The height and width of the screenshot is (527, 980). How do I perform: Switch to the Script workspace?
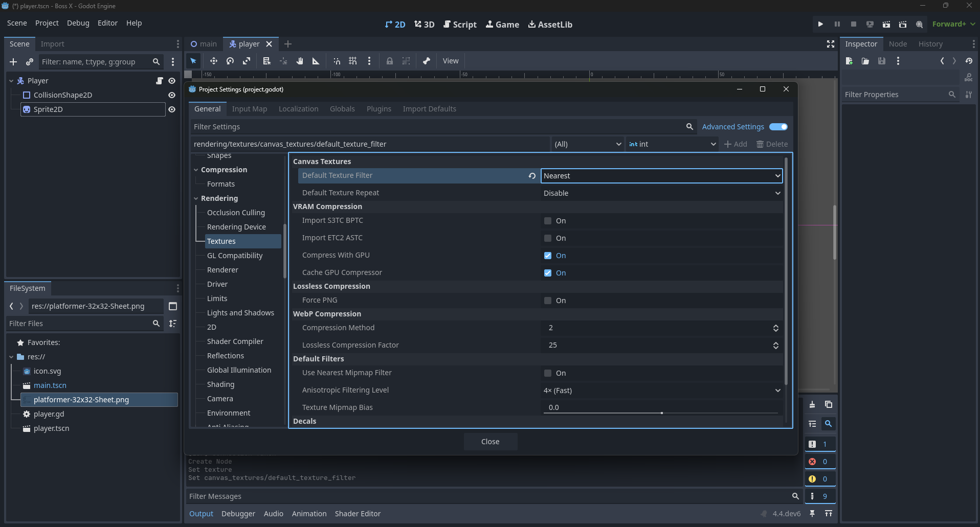[460, 25]
